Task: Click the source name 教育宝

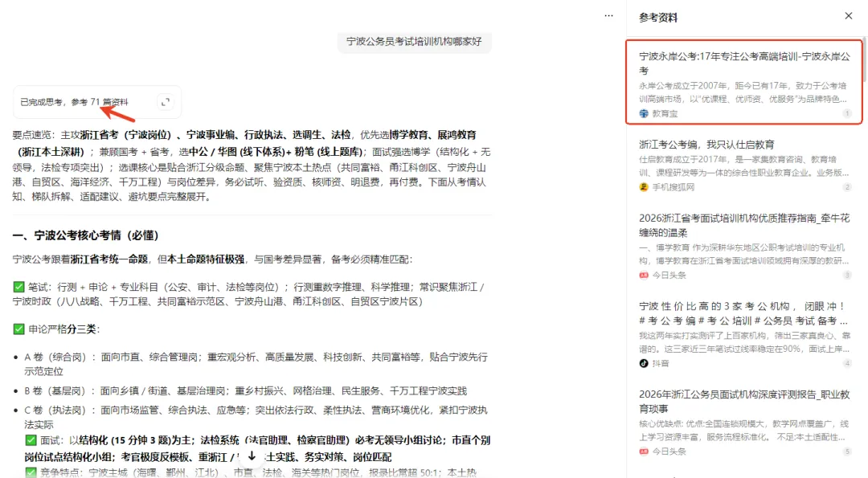Action: point(665,113)
